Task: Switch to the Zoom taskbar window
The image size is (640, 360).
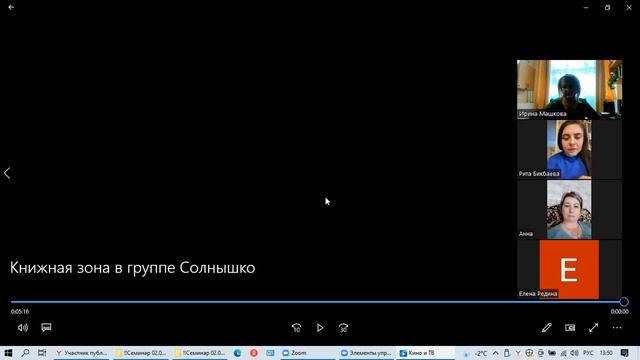Action: click(x=308, y=353)
